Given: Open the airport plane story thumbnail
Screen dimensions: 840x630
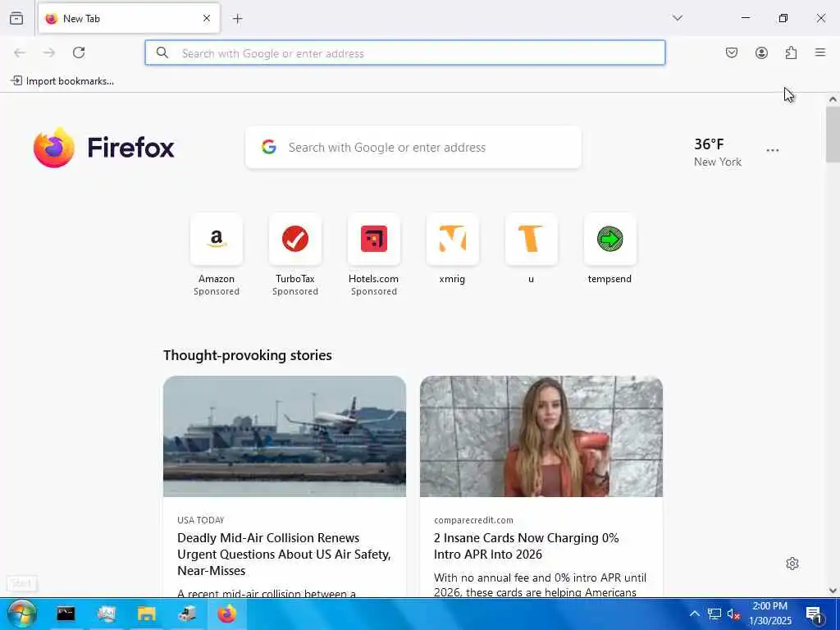Looking at the screenshot, I should 285,436.
